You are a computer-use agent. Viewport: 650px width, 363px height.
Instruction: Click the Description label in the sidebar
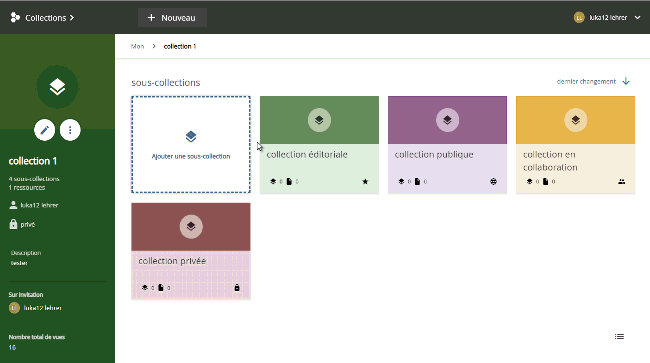26,253
